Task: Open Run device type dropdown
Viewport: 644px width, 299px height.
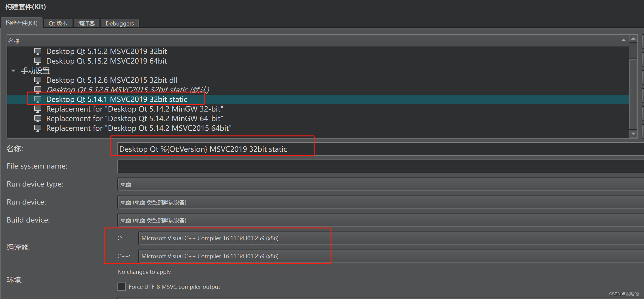Action: tap(380, 184)
